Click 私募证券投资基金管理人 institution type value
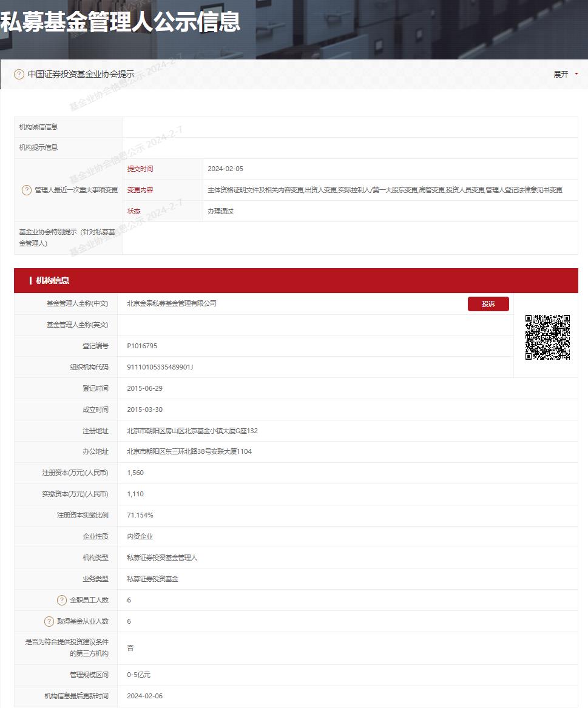The image size is (588, 708). 162,558
